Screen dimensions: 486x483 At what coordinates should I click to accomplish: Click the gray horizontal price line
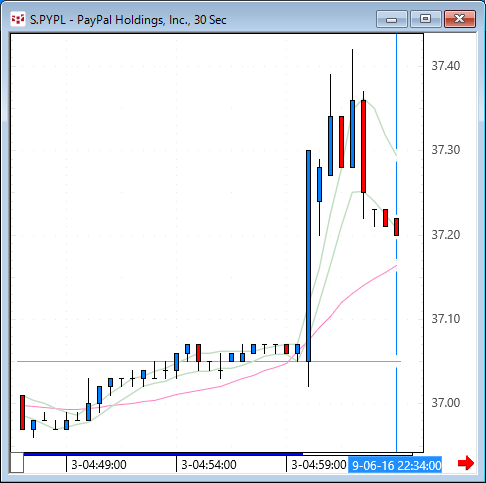(209, 361)
